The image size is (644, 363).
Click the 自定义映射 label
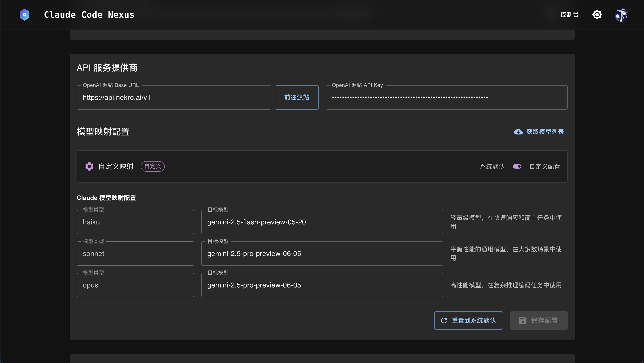click(116, 166)
